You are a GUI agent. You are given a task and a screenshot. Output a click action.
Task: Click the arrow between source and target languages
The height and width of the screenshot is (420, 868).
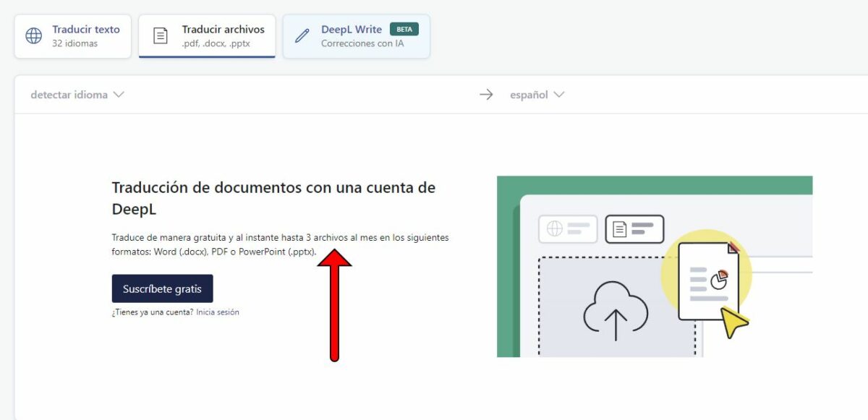(486, 95)
